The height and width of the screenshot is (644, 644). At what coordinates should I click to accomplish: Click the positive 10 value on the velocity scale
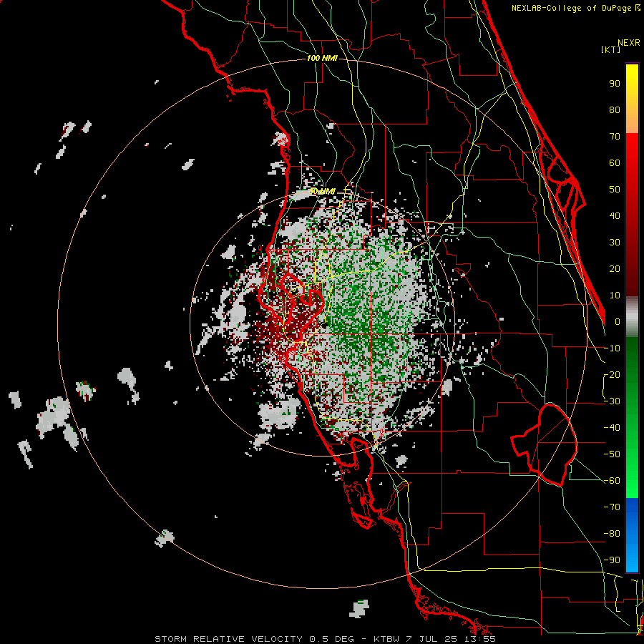coord(615,296)
